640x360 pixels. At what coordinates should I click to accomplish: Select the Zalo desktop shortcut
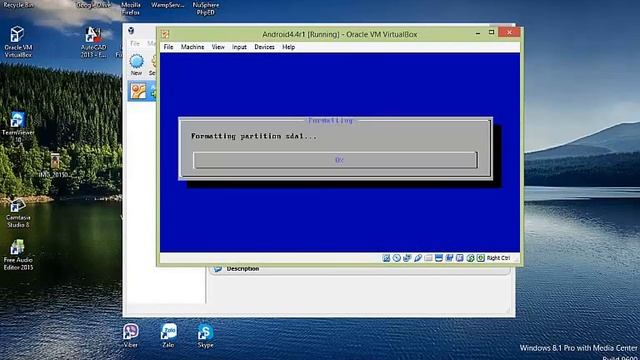tap(168, 336)
